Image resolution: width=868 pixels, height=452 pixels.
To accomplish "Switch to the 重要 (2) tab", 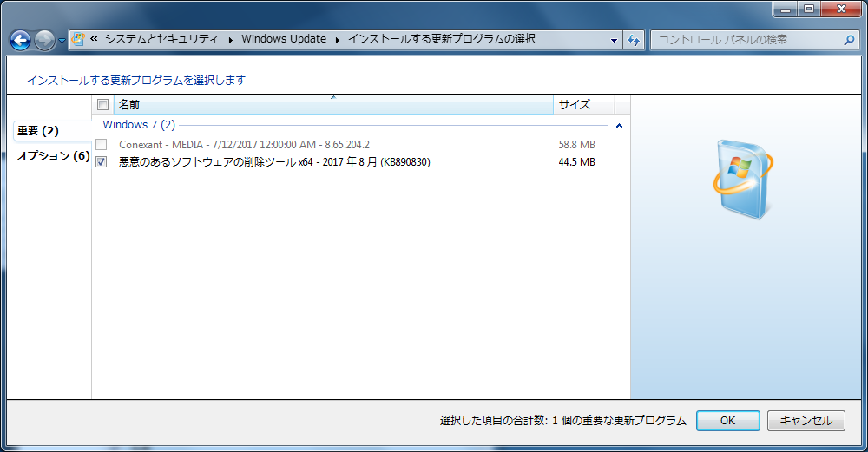I will coord(38,131).
